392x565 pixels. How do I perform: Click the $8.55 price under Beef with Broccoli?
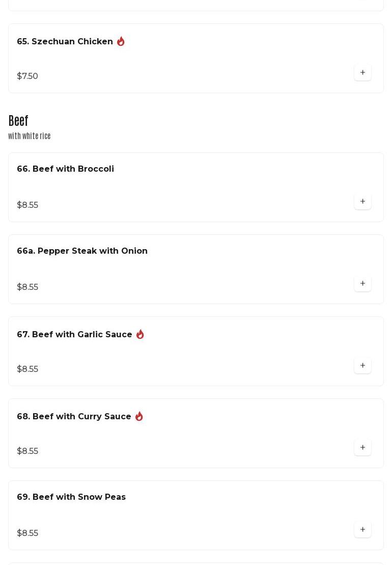[x=27, y=205]
